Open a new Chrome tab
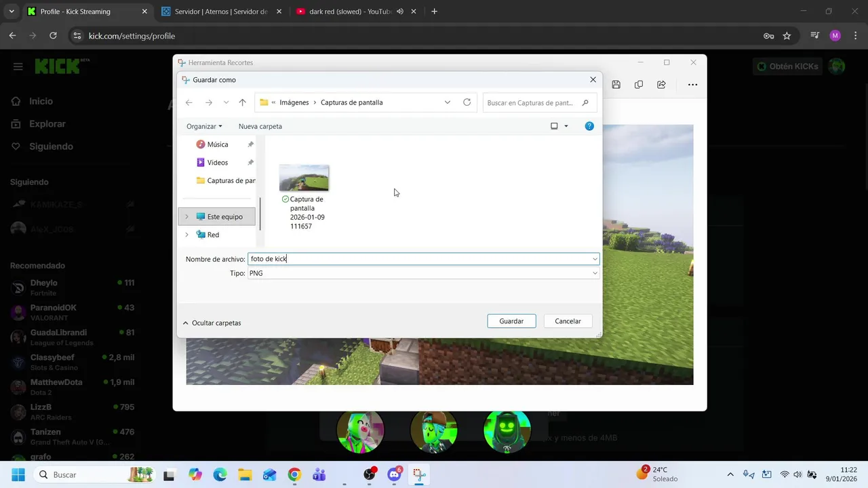The image size is (868, 488). [x=434, y=12]
